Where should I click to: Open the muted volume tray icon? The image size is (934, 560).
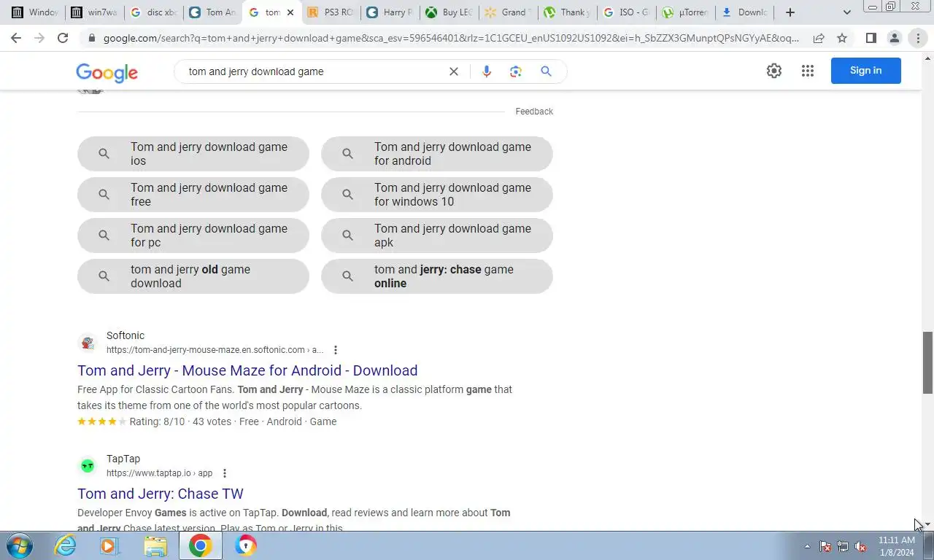(860, 546)
